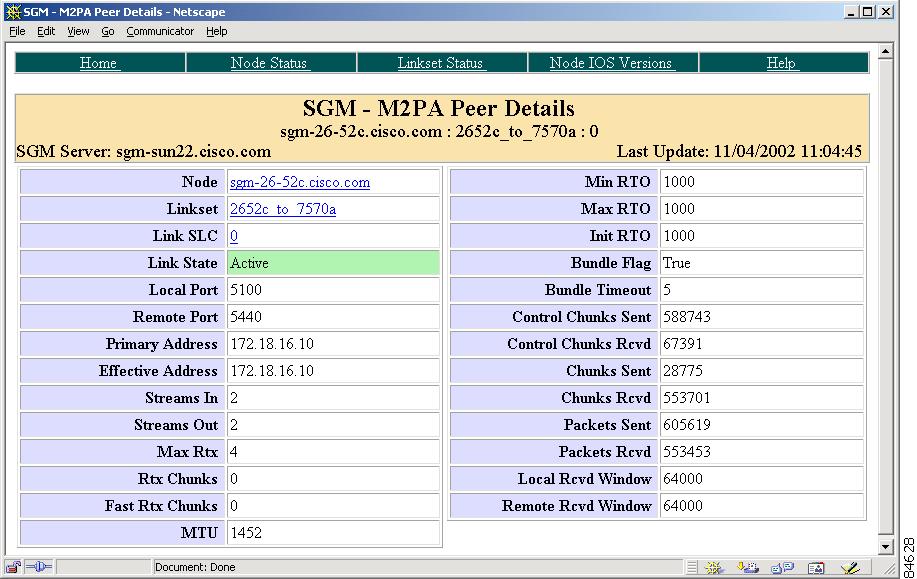Click the Primary Address value cell
917x579 pixels.
pos(333,344)
